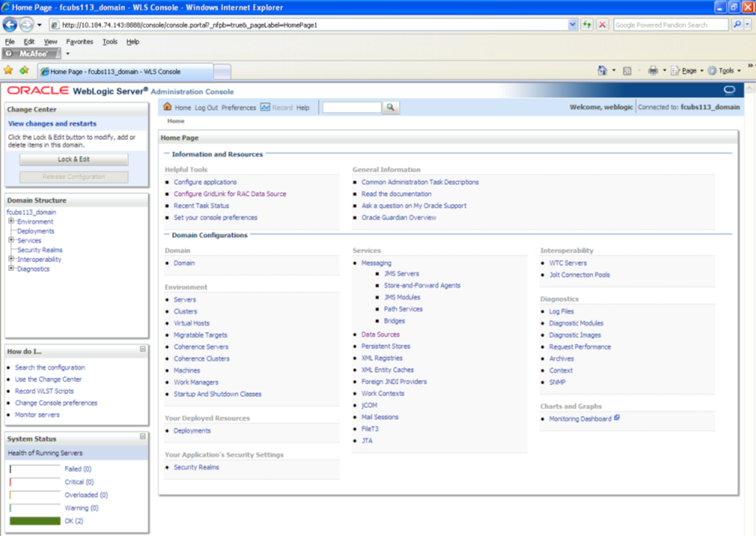Expand the Environment tree node
This screenshot has height=536, width=756.
[x=11, y=221]
